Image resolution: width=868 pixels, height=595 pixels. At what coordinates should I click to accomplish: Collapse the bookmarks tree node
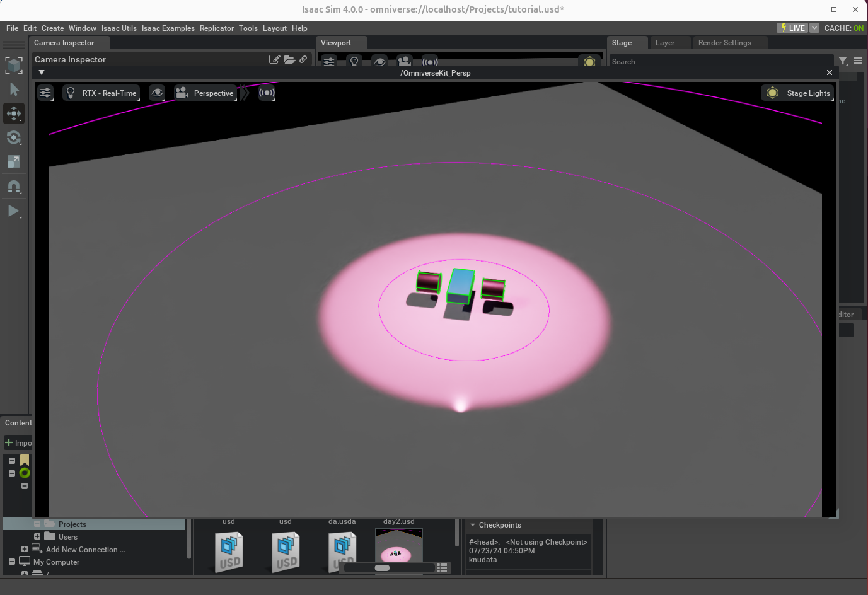point(12,461)
